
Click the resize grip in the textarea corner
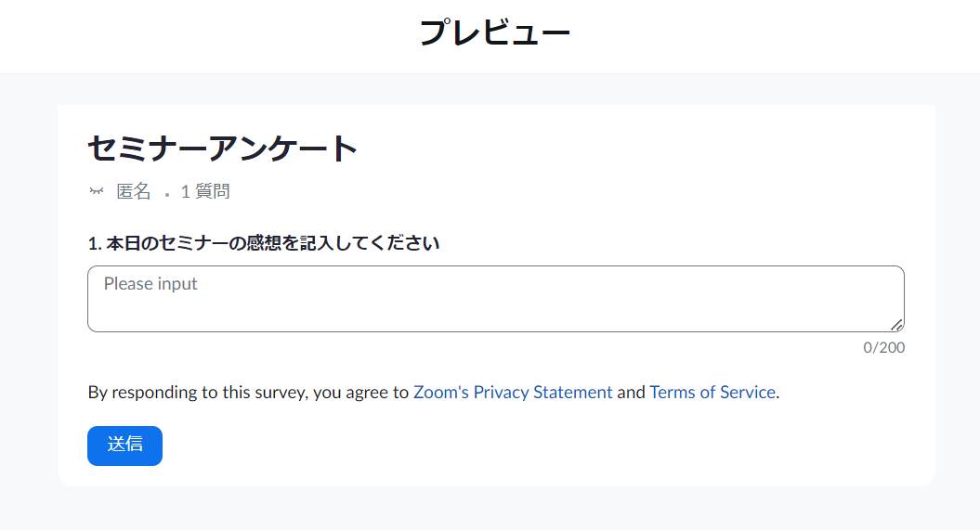(897, 325)
